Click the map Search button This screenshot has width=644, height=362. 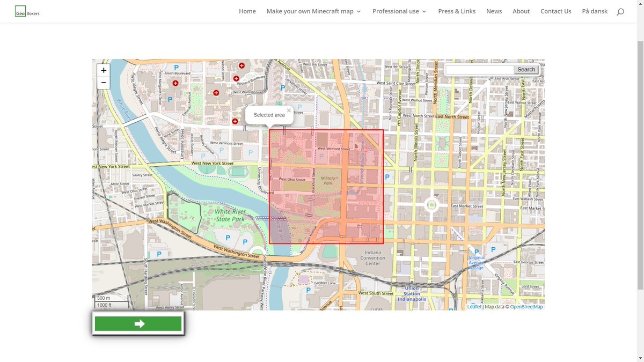pyautogui.click(x=526, y=70)
